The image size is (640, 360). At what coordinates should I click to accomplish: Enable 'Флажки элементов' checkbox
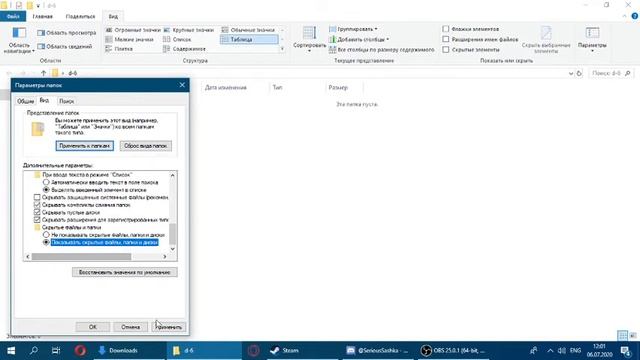(x=446, y=29)
